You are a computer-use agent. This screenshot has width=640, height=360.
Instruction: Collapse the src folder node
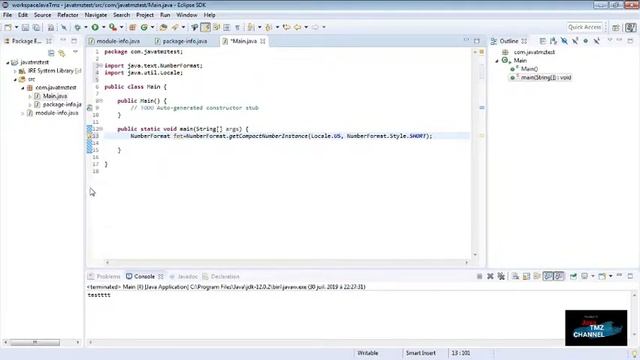tap(15, 79)
